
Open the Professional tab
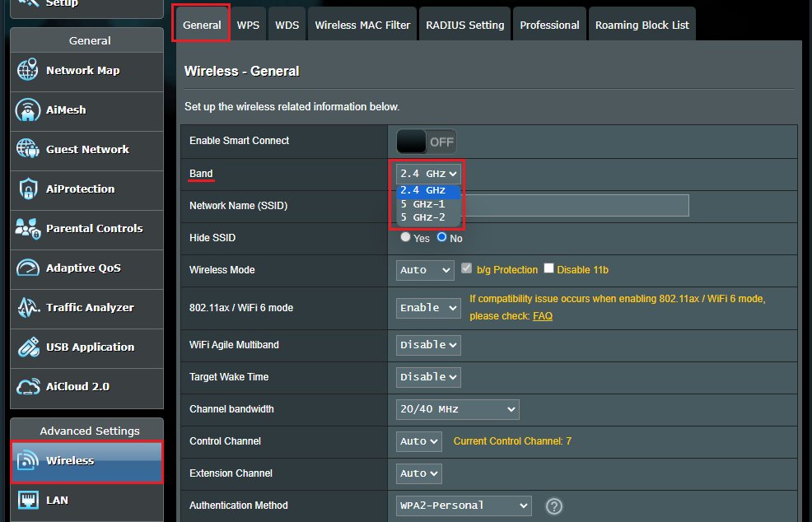tap(549, 25)
